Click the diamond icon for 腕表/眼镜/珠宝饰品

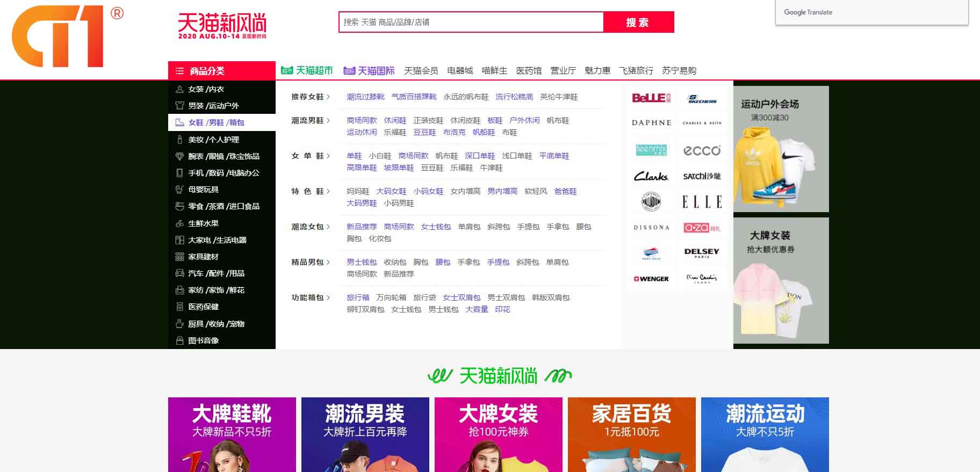point(179,156)
